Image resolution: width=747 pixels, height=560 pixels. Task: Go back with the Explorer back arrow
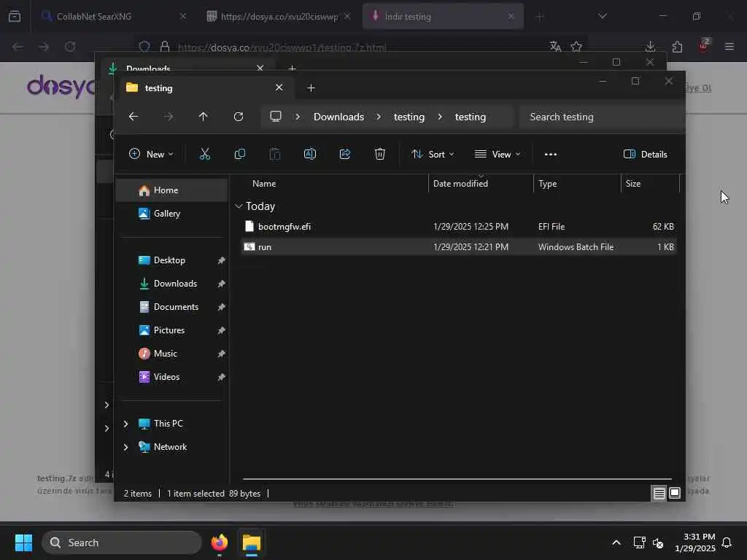[133, 117]
